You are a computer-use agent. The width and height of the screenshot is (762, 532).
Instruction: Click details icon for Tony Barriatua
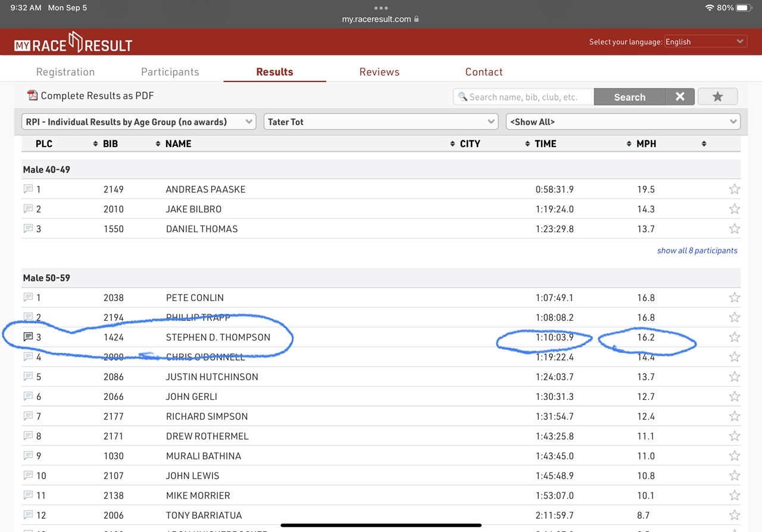click(x=28, y=515)
